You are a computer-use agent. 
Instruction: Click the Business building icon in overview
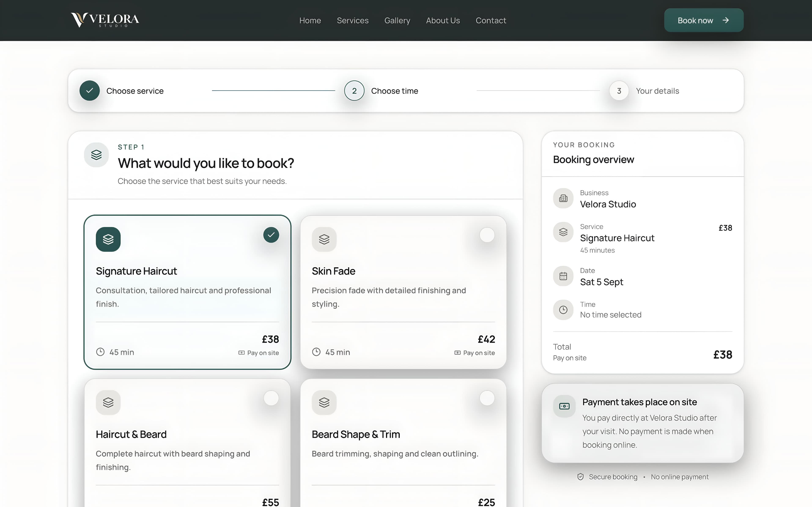[x=563, y=198]
